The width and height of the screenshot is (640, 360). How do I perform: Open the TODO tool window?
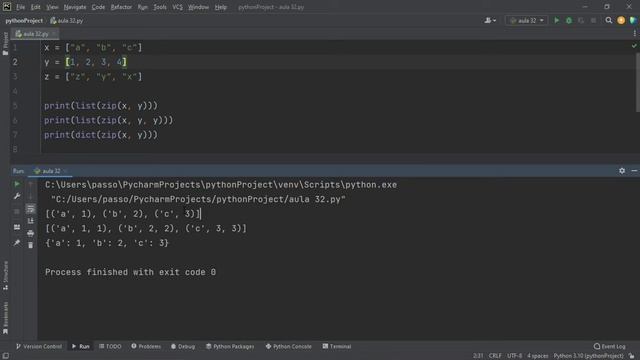110,346
